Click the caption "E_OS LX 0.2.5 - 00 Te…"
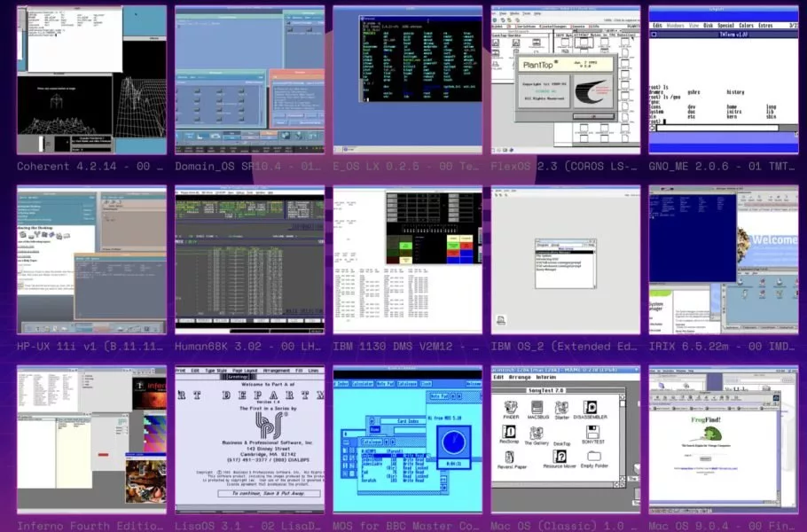 [x=406, y=166]
